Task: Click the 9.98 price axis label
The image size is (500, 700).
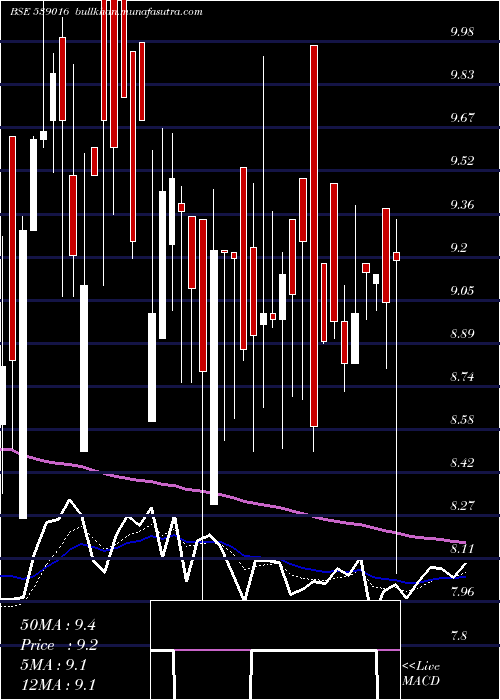Action: (x=462, y=32)
